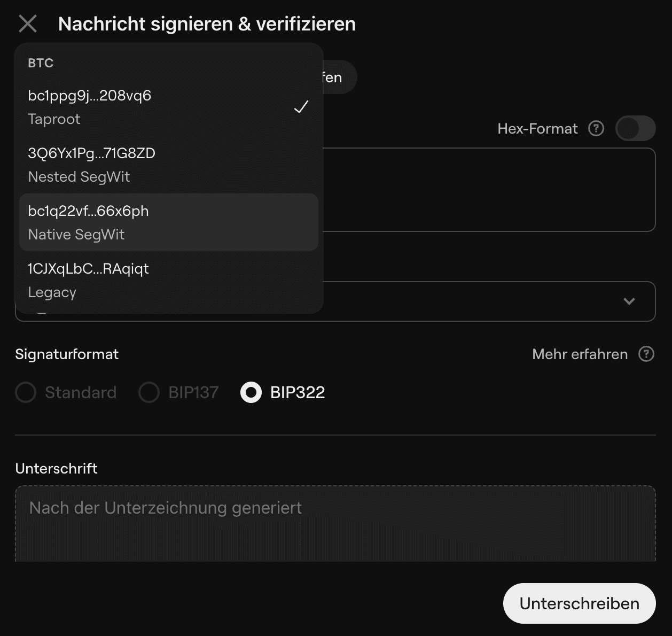The height and width of the screenshot is (636, 672).
Task: Close the Nachricht signieren dialog
Action: pos(28,24)
